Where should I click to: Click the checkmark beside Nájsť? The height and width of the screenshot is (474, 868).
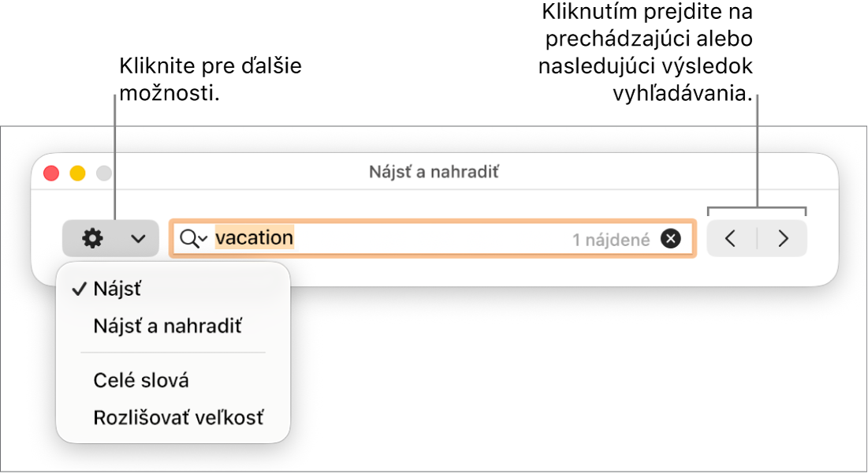[x=80, y=289]
